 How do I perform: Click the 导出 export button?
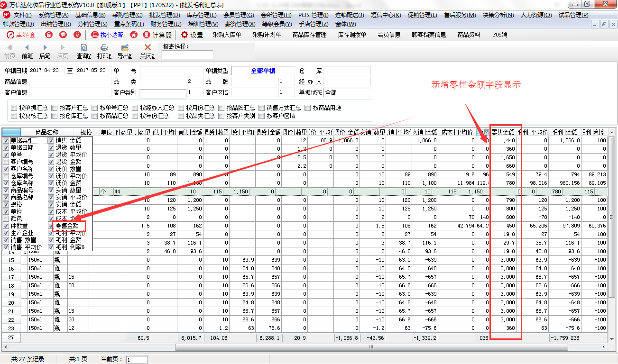tap(125, 51)
